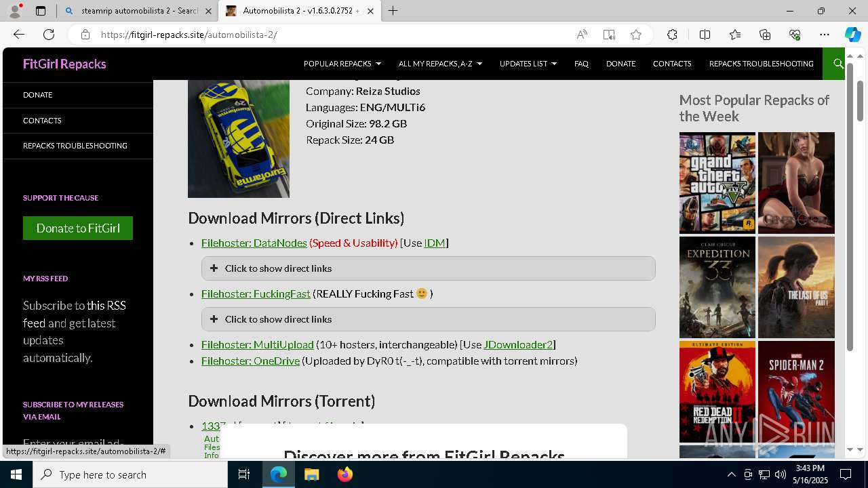Screen dimensions: 868x488
Task: Refresh the page with reload icon
Action: (49, 35)
